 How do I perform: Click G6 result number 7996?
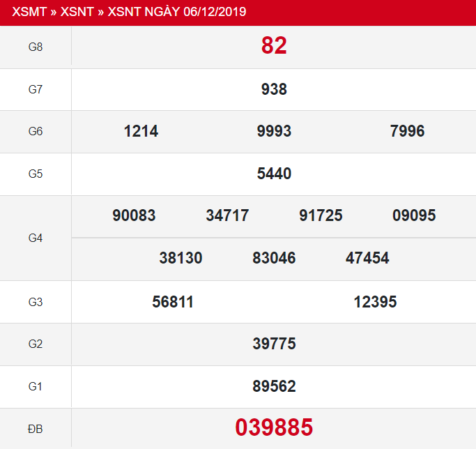[408, 131]
